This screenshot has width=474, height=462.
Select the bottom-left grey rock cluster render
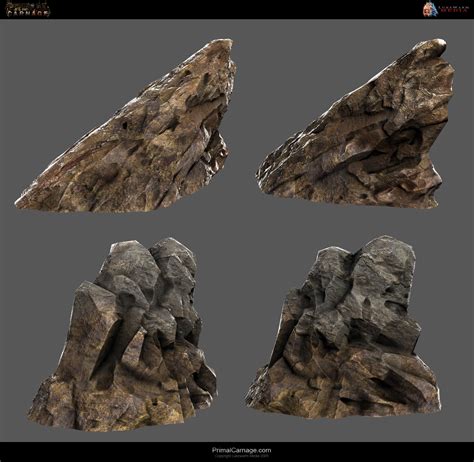pos(123,334)
